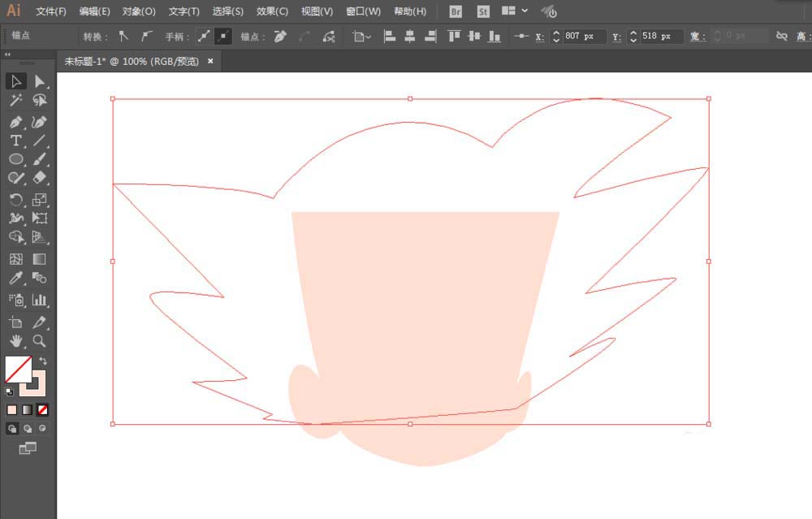
Task: Set paint to None button
Action: 42,410
